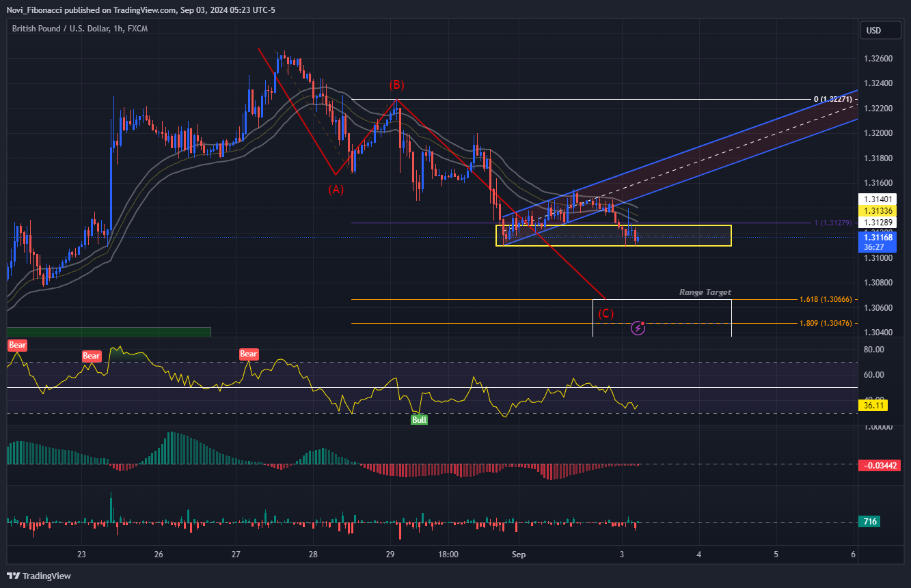Click the red -0.03442 indicator value tag

(880, 465)
